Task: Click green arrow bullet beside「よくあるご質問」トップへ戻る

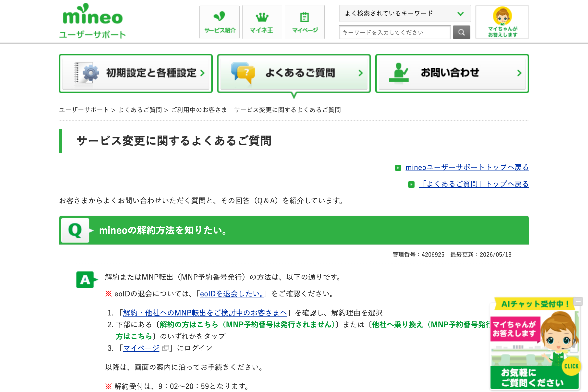Action: click(x=411, y=184)
